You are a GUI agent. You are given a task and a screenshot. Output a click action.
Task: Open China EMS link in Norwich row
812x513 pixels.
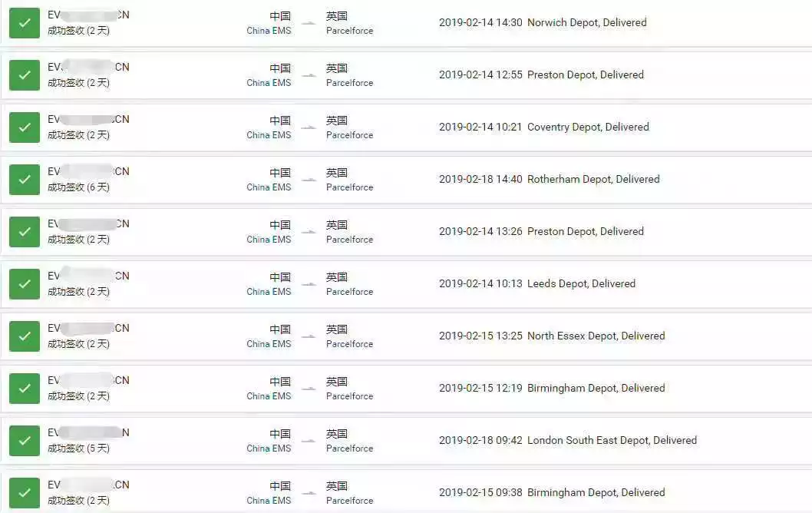point(269,31)
